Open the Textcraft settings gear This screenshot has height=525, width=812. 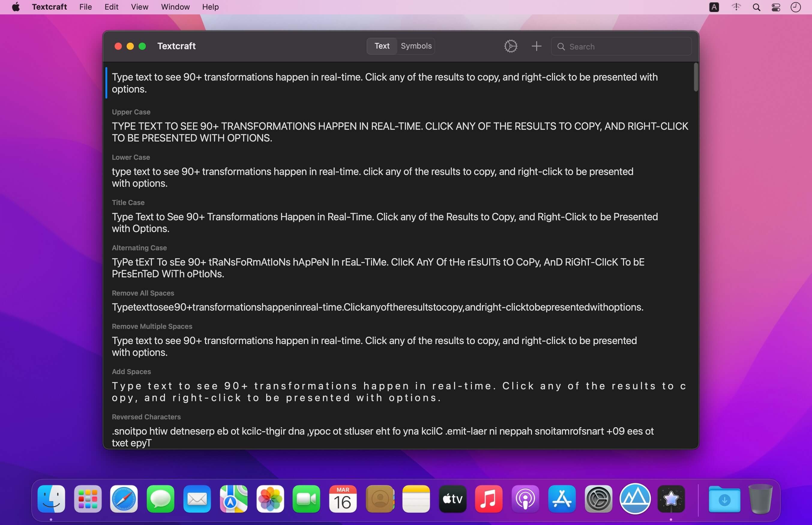pyautogui.click(x=510, y=46)
